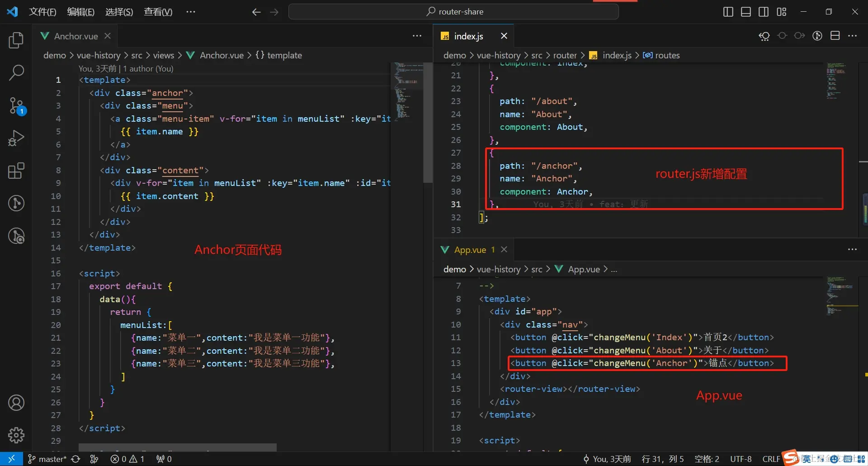Open the 选择(S) menu
868x466 pixels.
pos(119,12)
